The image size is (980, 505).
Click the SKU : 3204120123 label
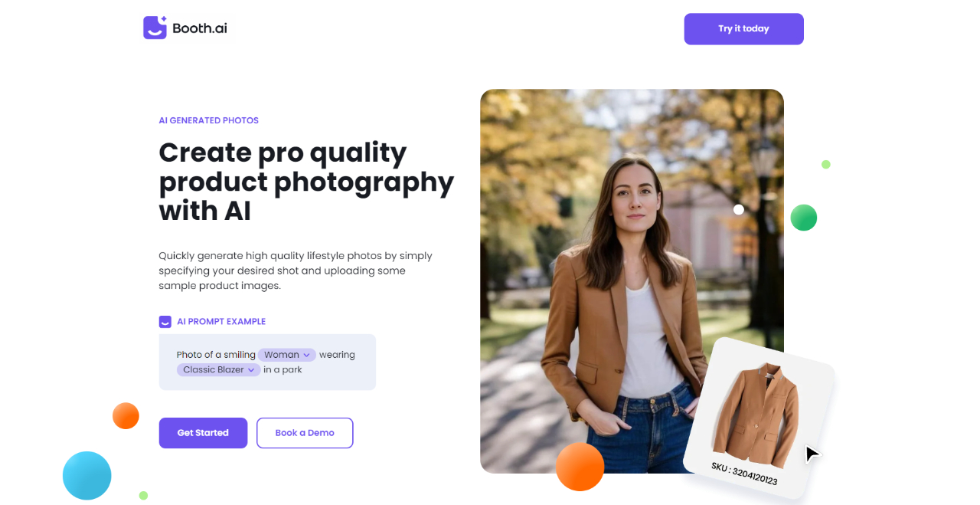tap(744, 474)
